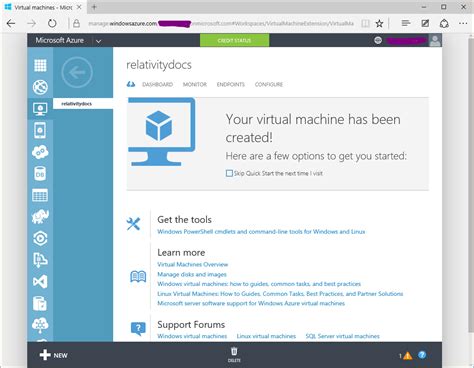The height and width of the screenshot is (368, 474).
Task: Add page to favorites with star icon
Action: click(x=379, y=23)
